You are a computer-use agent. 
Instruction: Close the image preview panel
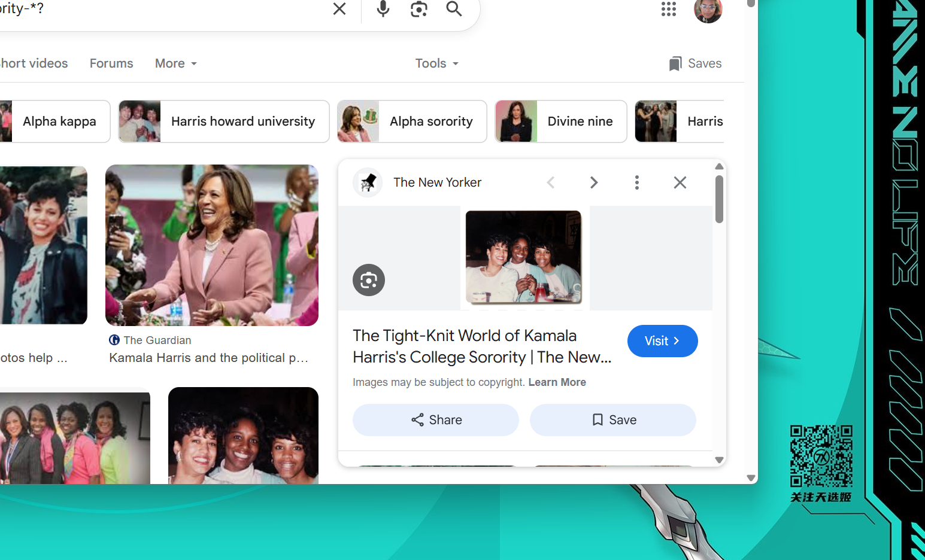pos(680,182)
